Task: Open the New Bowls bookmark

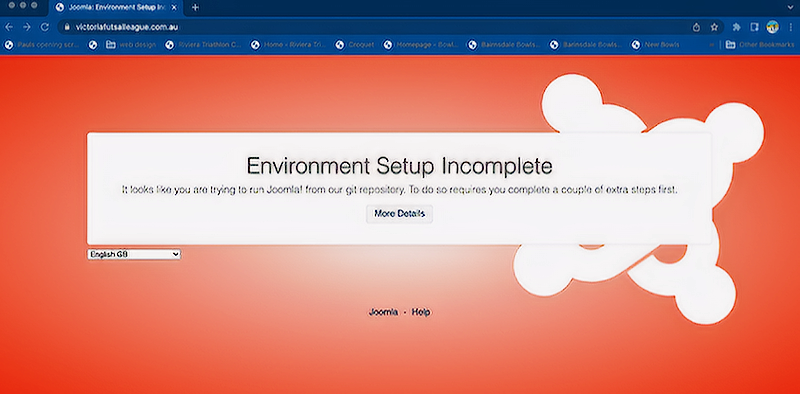Action: (x=655, y=45)
